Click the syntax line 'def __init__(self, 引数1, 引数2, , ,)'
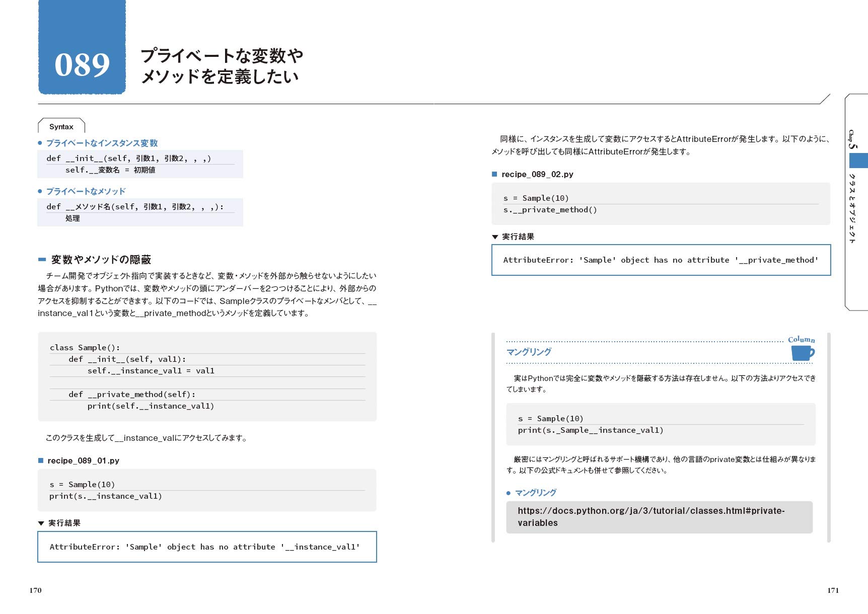Screen dimensions: 868x614 pyautogui.click(x=129, y=159)
